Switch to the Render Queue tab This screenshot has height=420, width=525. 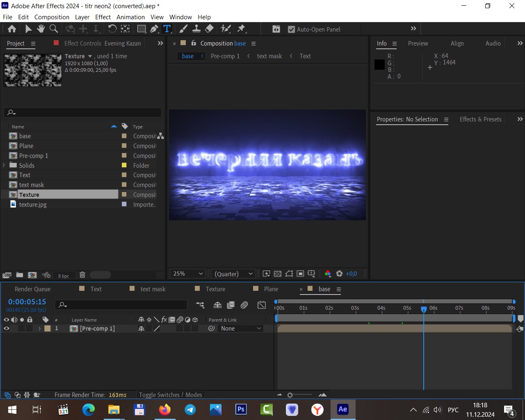point(32,289)
